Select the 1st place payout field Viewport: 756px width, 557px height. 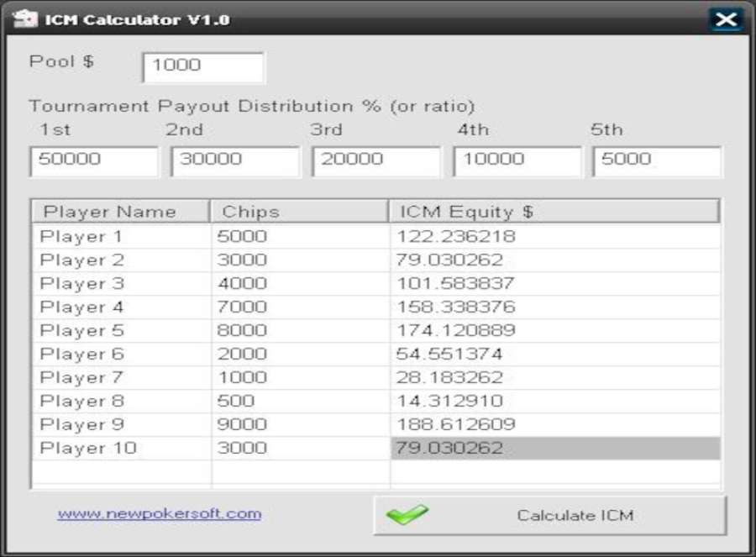point(93,161)
